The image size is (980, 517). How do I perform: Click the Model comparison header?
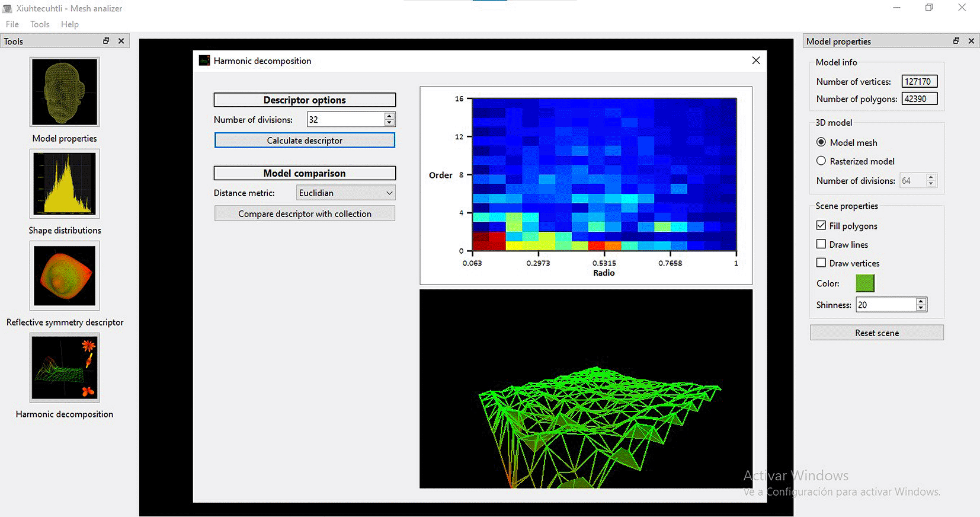click(305, 173)
